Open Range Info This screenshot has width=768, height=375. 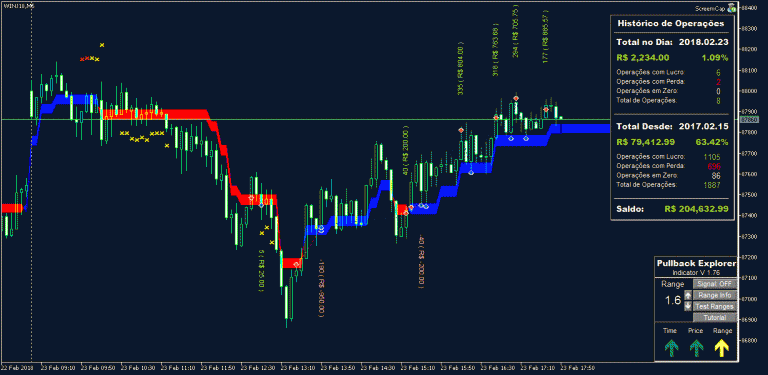click(715, 295)
